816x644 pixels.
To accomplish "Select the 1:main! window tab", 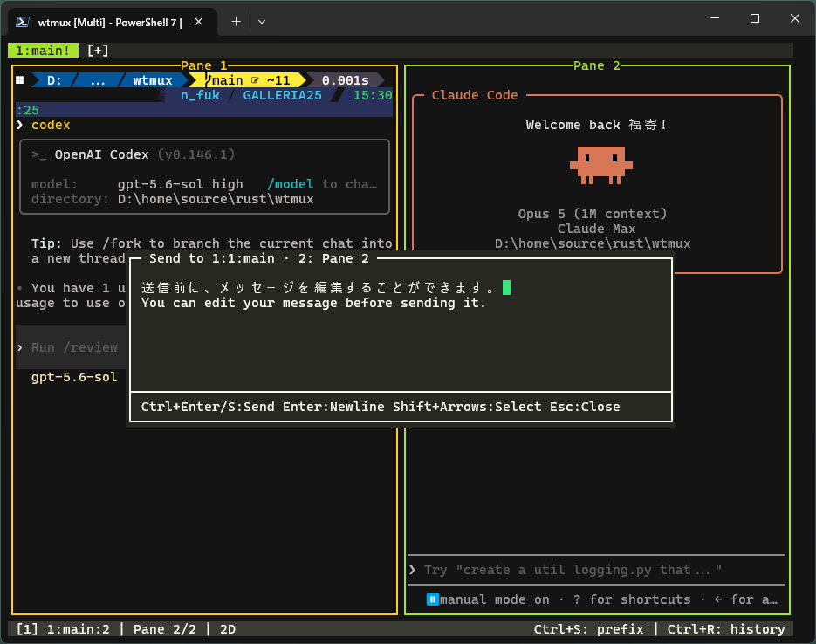I will pyautogui.click(x=43, y=51).
